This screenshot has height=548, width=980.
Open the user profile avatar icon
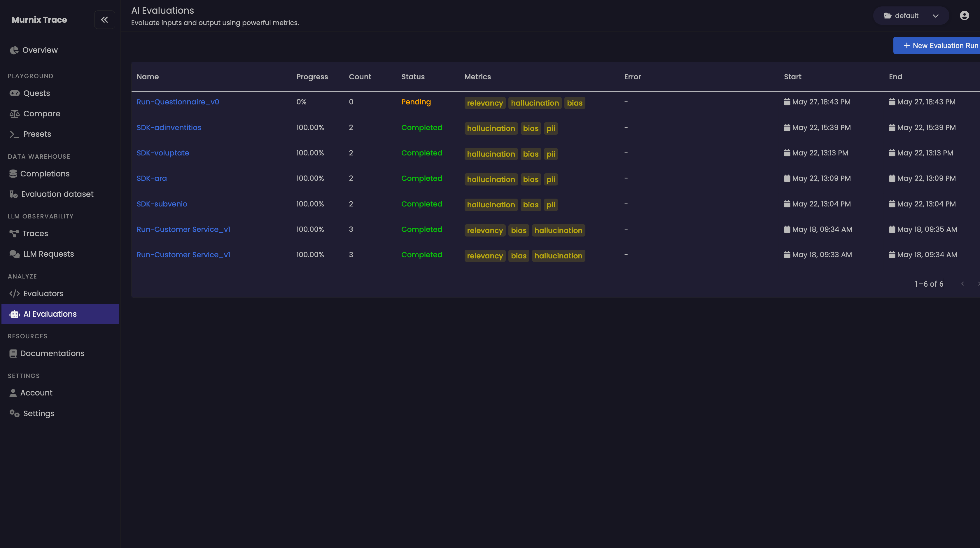[x=964, y=15]
